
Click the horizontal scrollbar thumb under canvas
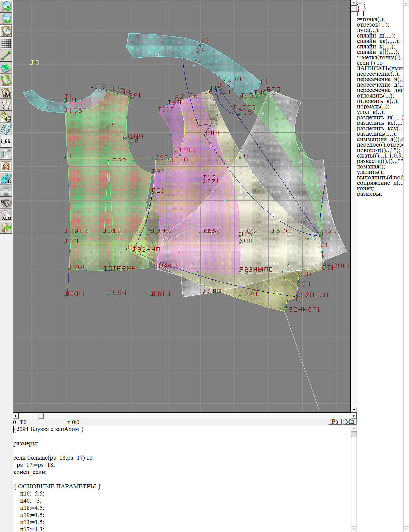[41, 416]
